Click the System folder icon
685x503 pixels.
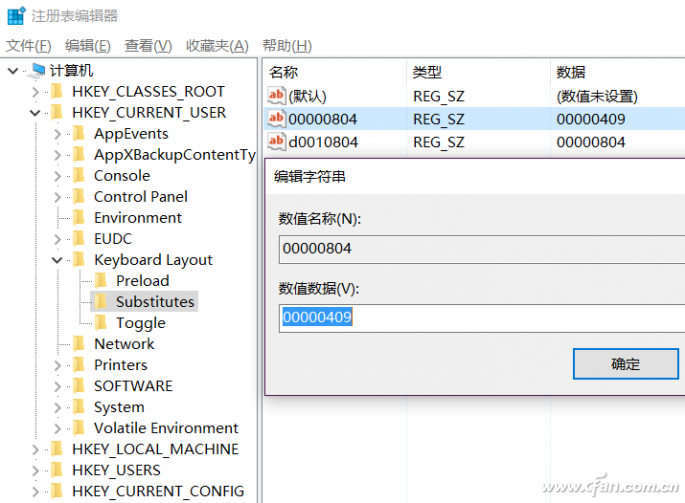coord(79,407)
